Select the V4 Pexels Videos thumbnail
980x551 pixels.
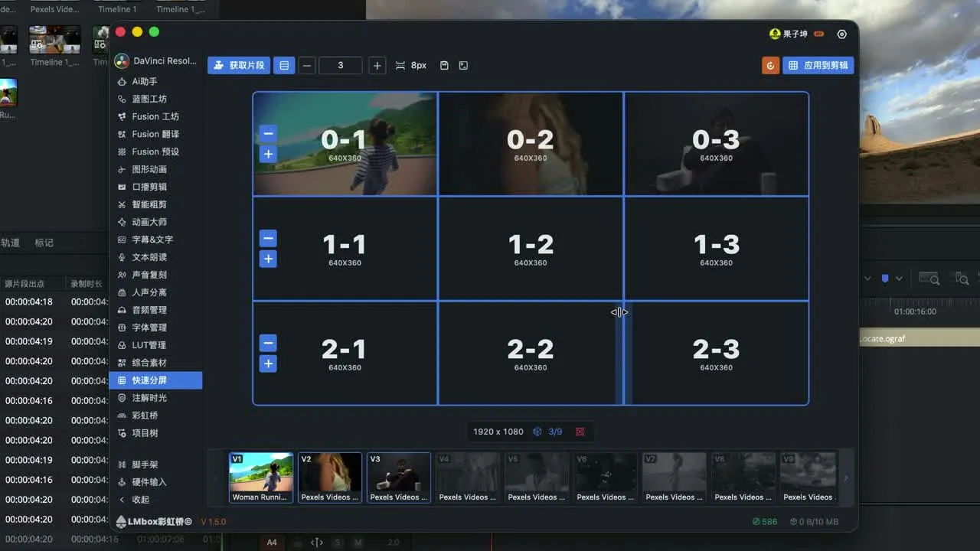(468, 478)
